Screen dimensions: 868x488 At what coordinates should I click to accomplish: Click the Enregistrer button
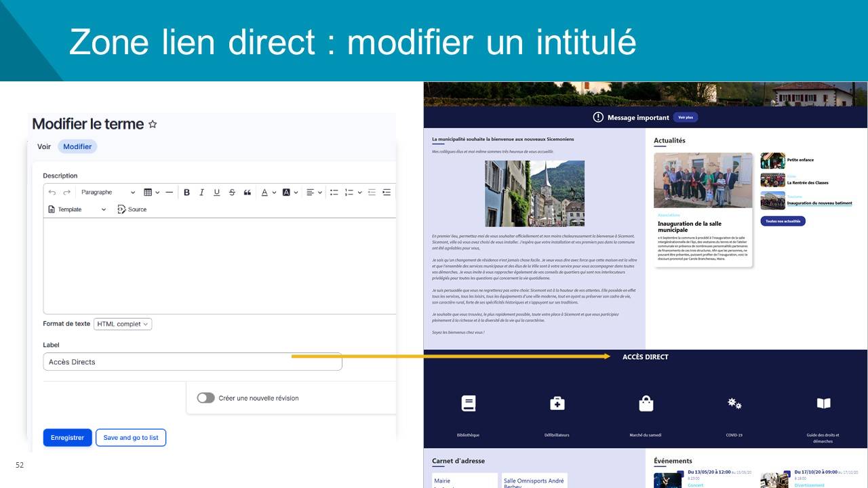(67, 438)
